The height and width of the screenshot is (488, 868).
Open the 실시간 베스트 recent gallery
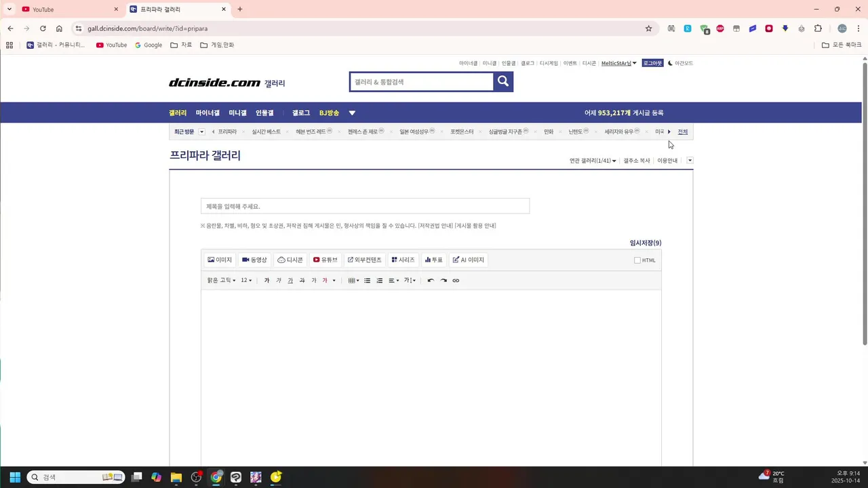click(266, 131)
